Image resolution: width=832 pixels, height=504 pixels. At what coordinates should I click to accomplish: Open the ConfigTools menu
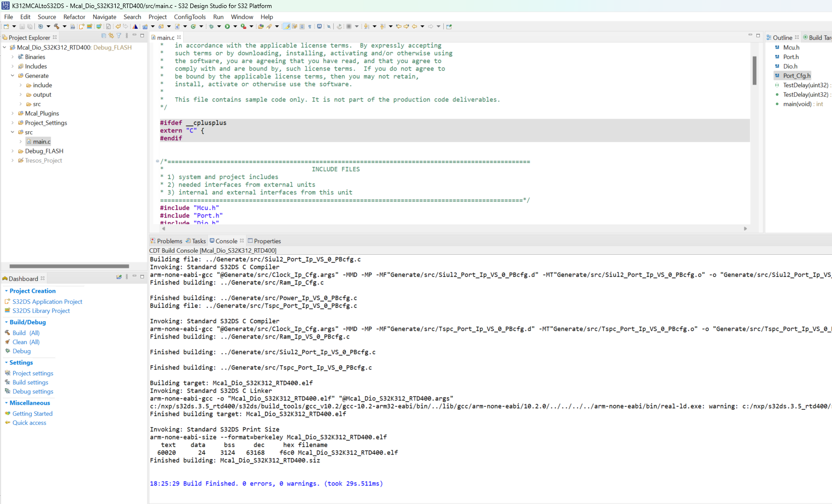click(x=190, y=17)
